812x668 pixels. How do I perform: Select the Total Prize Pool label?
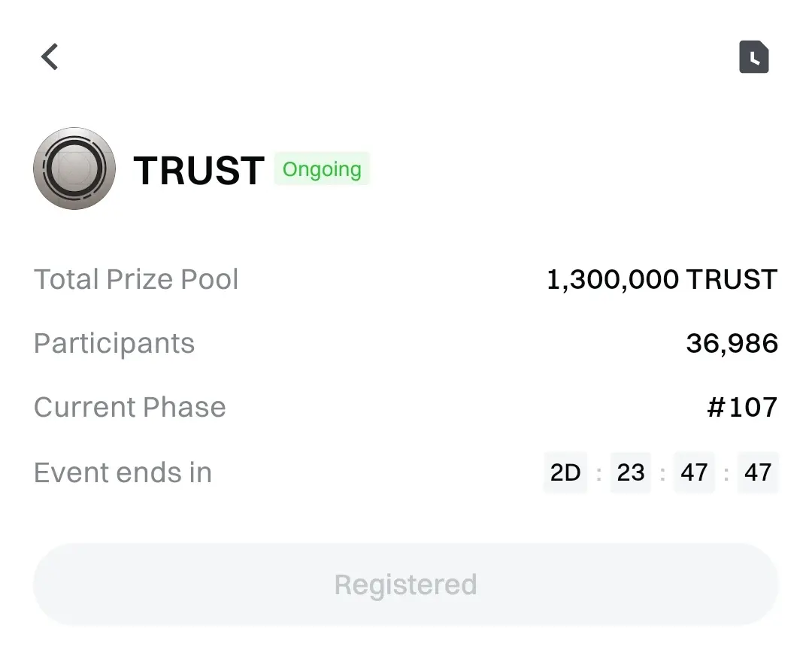(x=136, y=280)
